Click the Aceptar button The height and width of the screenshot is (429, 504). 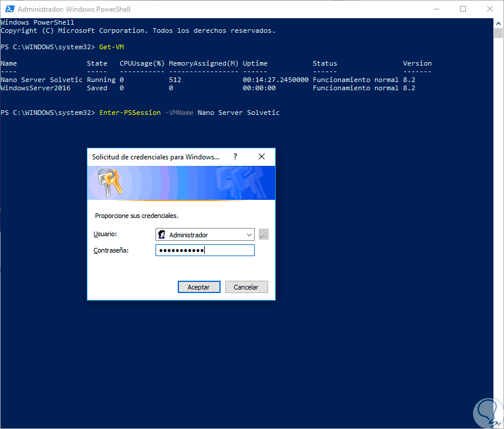coord(199,287)
